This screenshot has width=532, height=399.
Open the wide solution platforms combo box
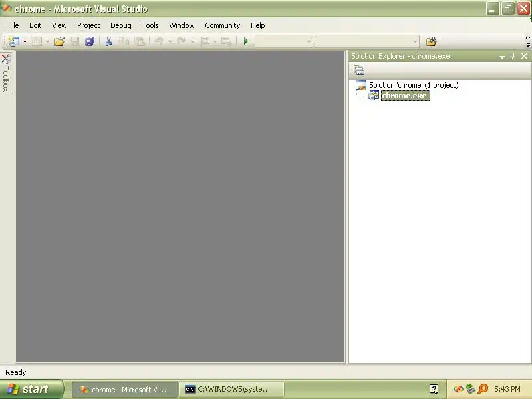coord(367,41)
